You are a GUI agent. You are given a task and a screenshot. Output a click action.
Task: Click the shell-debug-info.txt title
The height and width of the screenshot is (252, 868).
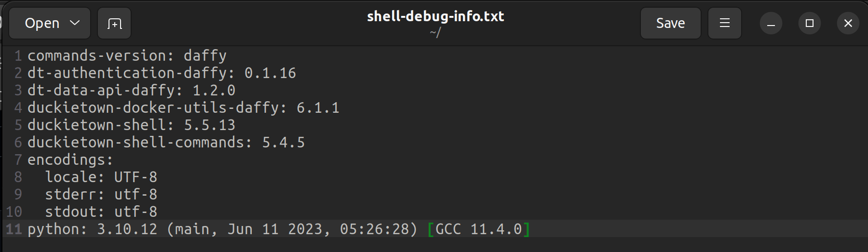coord(435,16)
